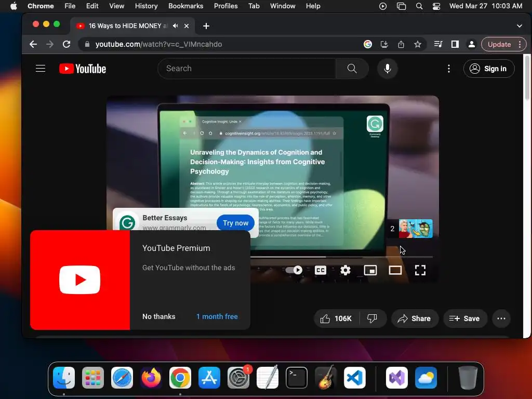Click the address bar URL
Screen dimensions: 532x399
(158, 44)
